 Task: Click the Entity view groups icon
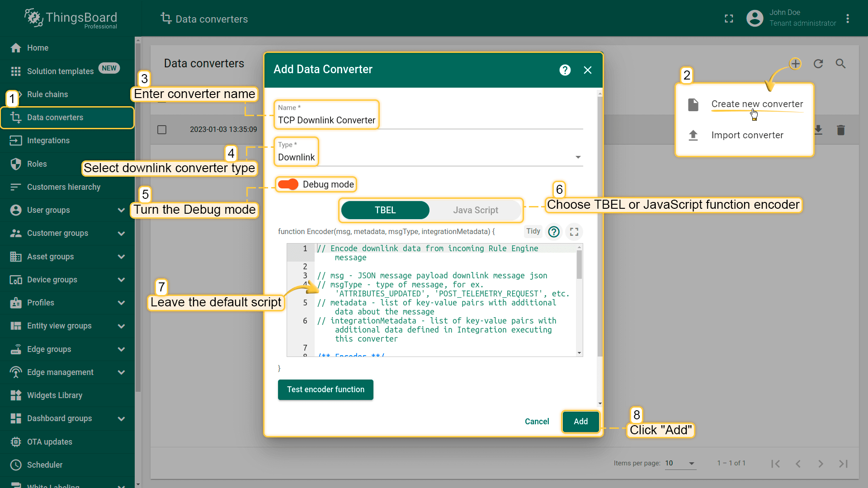click(x=16, y=326)
